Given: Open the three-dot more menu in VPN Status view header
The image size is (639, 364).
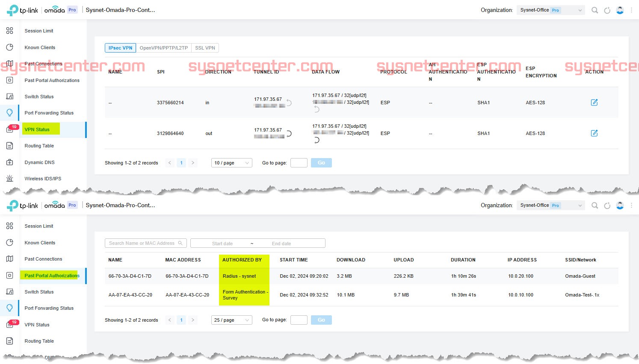Looking at the screenshot, I should [x=631, y=10].
